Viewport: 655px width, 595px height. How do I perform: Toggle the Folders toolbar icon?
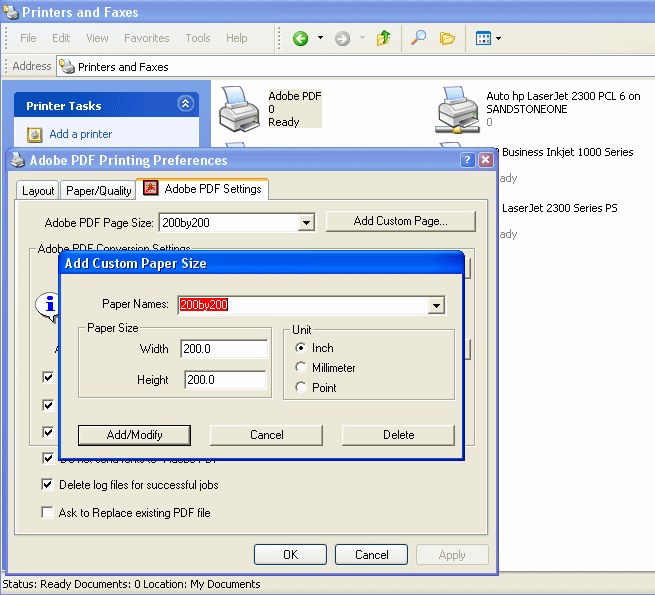point(447,38)
